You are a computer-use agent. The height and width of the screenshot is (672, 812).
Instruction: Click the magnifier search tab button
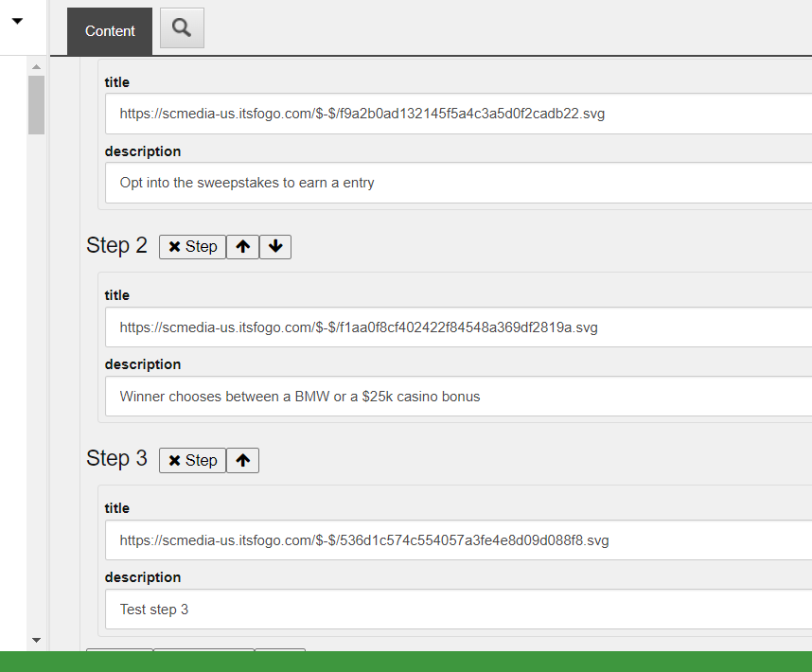182,28
